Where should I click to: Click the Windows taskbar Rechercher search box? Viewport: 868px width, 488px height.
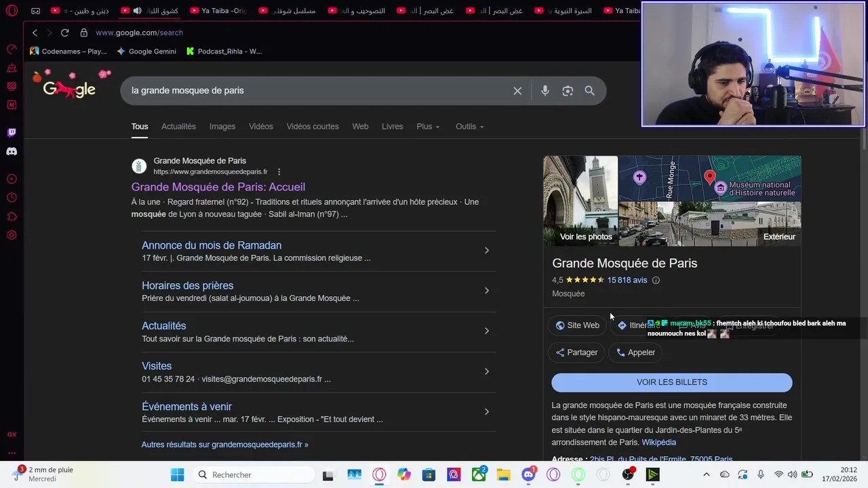254,474
